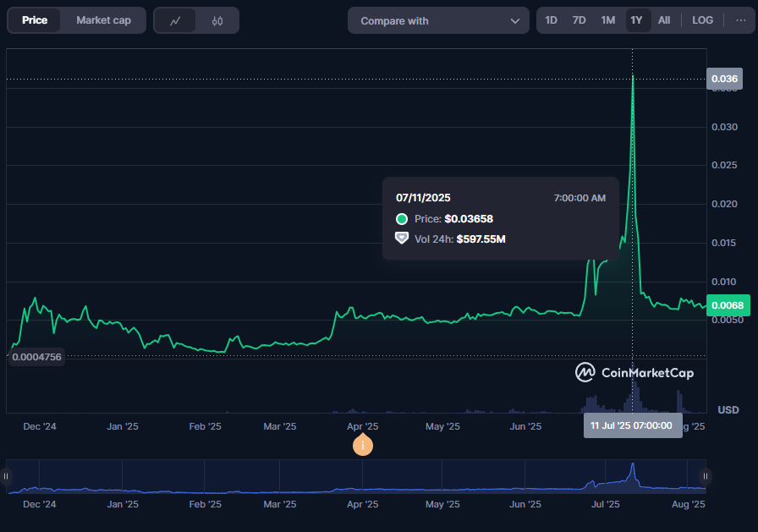Toggle LOG scale on the chart
This screenshot has height=532, width=758.
coord(702,20)
